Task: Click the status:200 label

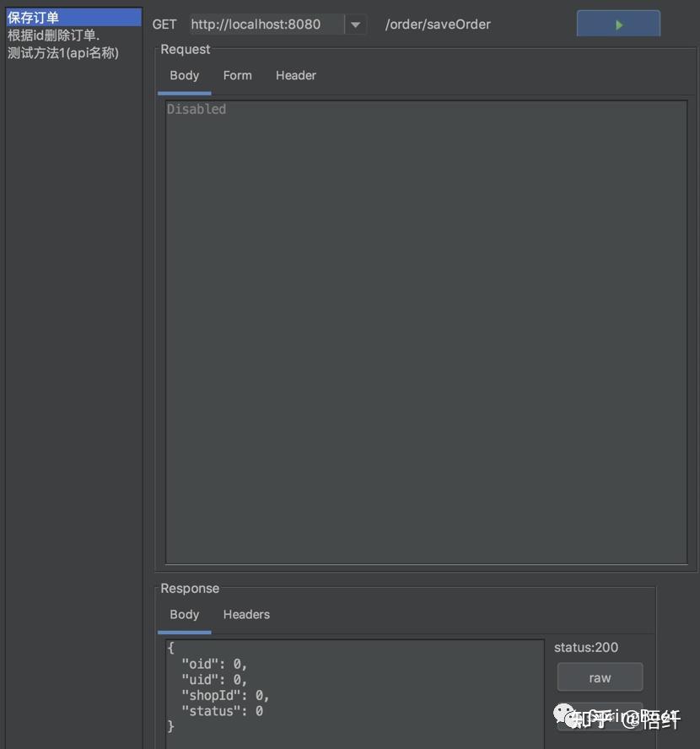Action: point(585,647)
